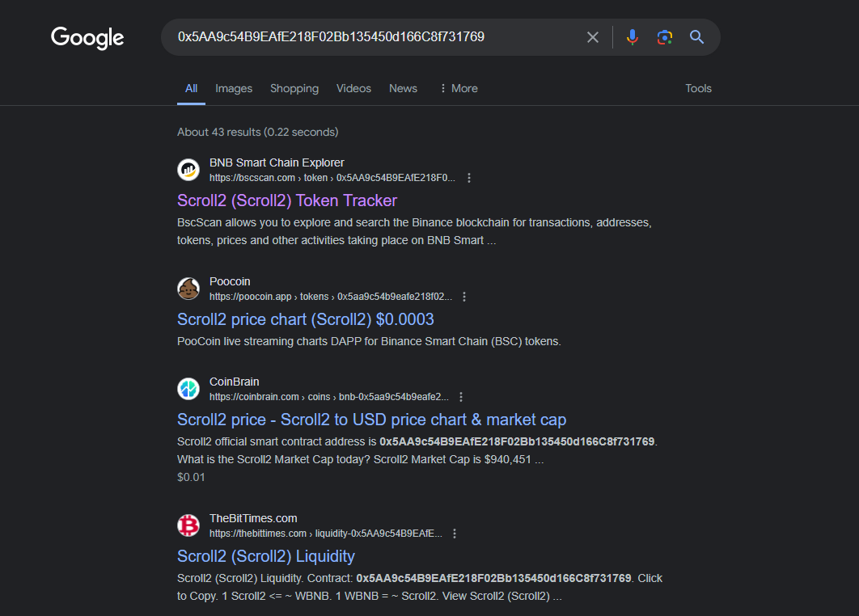Click the $0.01 price under CoinBrain
The height and width of the screenshot is (616, 859).
click(x=191, y=478)
